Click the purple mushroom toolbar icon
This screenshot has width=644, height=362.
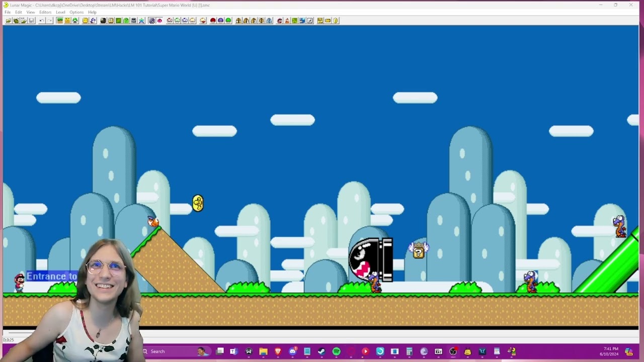(220, 21)
